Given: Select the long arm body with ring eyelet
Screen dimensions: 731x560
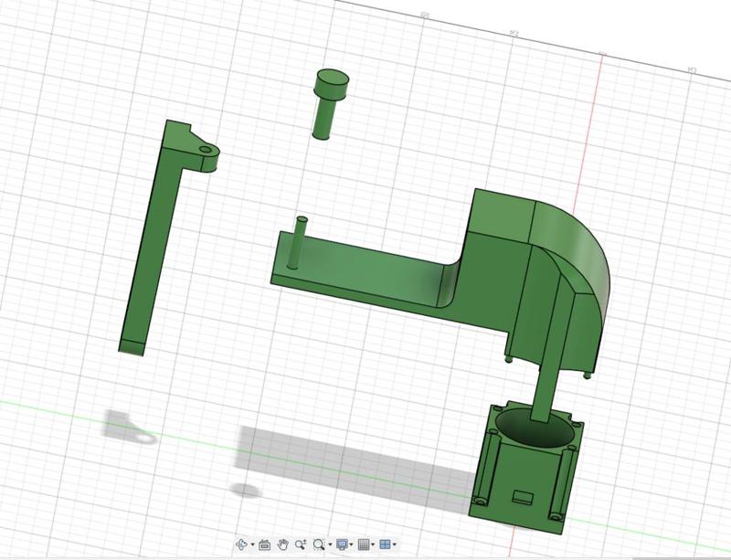Looking at the screenshot, I should click(154, 248).
